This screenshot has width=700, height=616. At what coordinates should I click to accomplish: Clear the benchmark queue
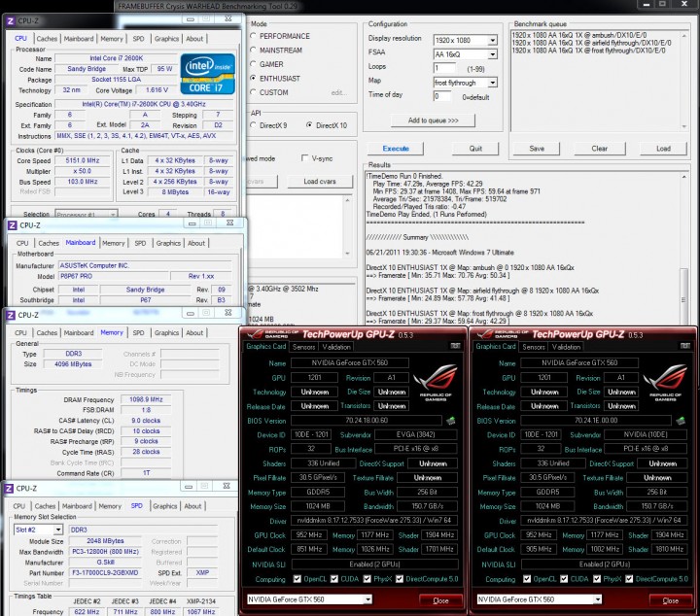pos(600,149)
